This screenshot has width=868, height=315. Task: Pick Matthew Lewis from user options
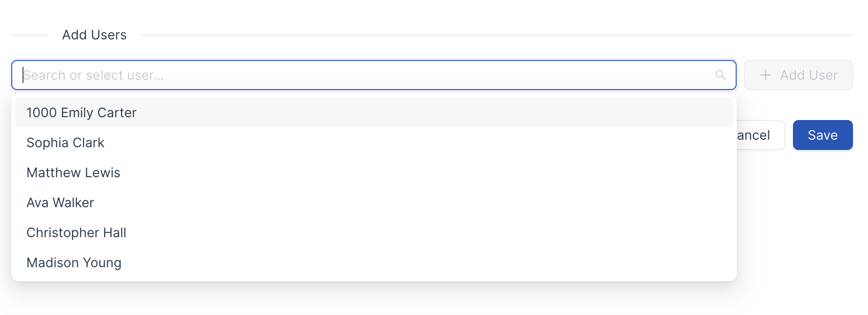pyautogui.click(x=374, y=172)
